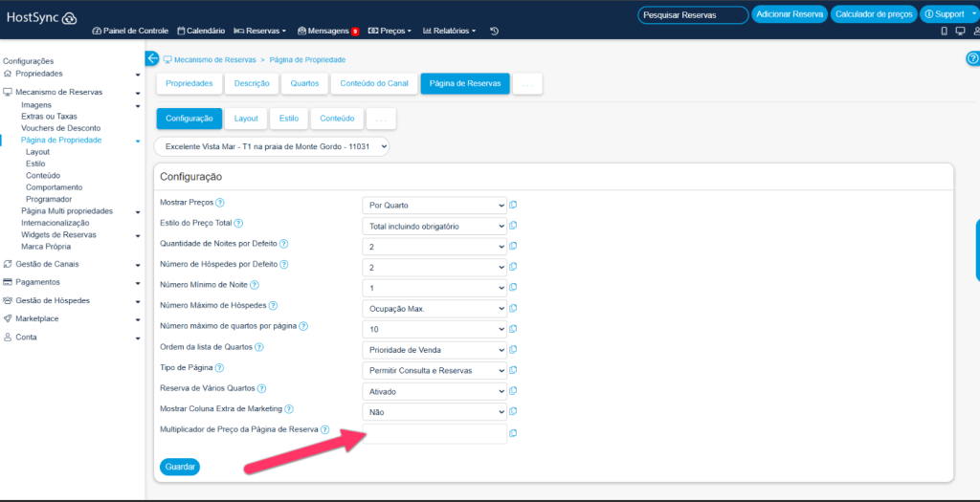The width and height of the screenshot is (980, 502).
Task: Click the blue back arrow icon
Action: (152, 59)
